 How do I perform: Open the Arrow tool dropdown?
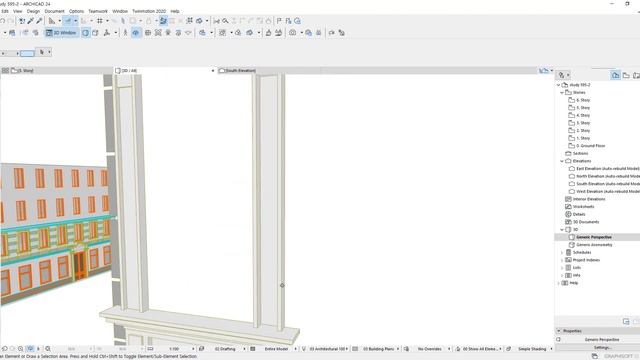(x=49, y=52)
